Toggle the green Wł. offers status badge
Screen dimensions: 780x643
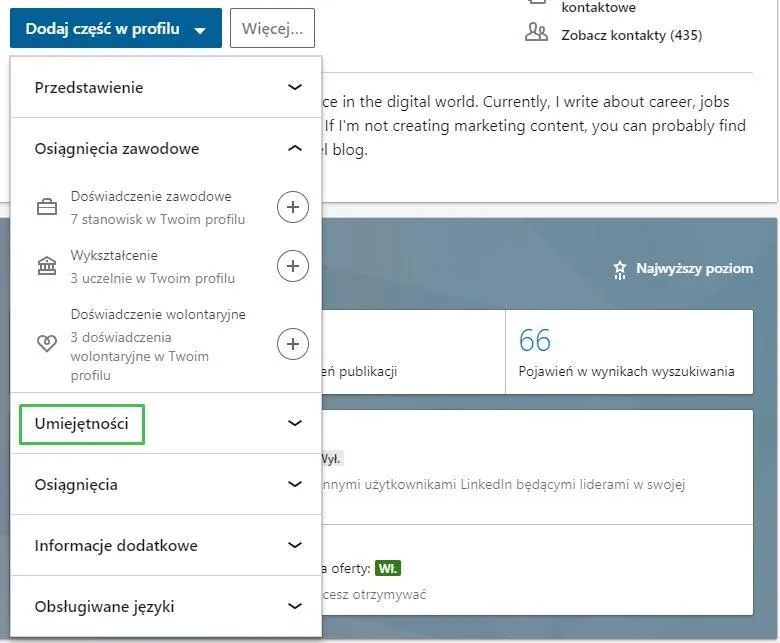(388, 568)
